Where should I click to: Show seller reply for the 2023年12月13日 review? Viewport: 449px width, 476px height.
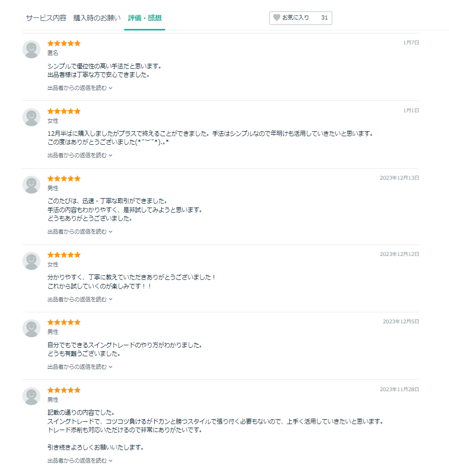click(80, 232)
